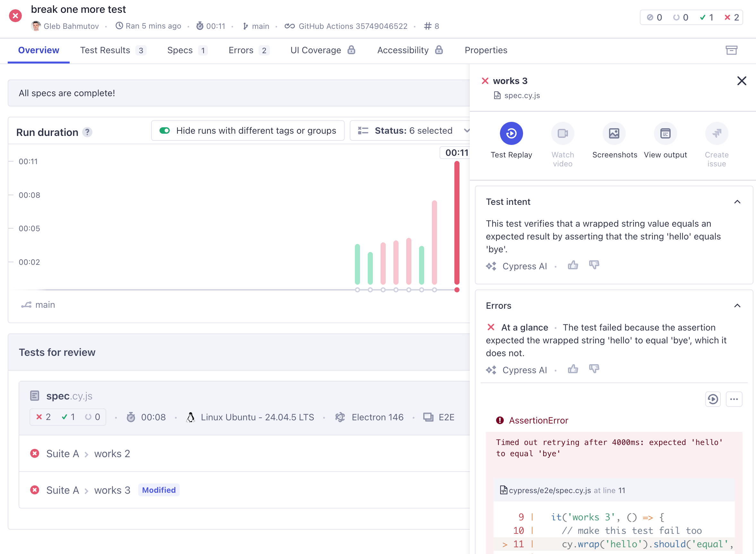Click the AssertionError warning icon

(500, 420)
